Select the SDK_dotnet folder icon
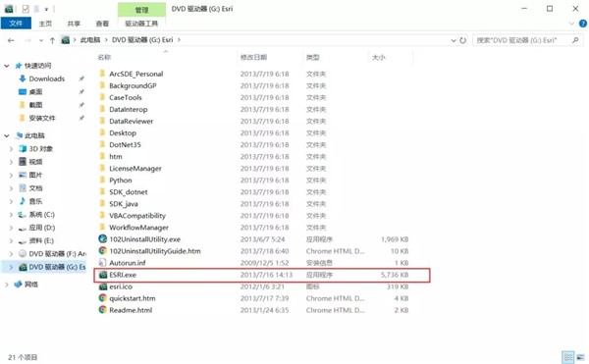Image resolution: width=589 pixels, height=364 pixels. pos(102,191)
